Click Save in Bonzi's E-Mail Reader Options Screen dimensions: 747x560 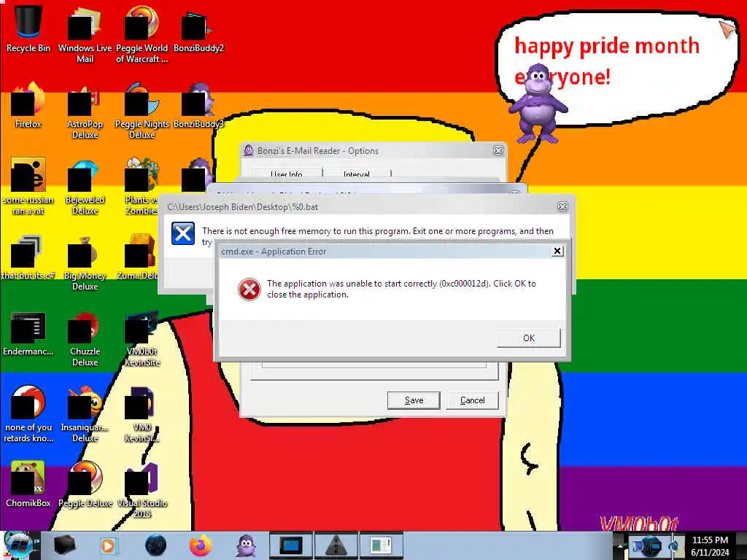(414, 400)
